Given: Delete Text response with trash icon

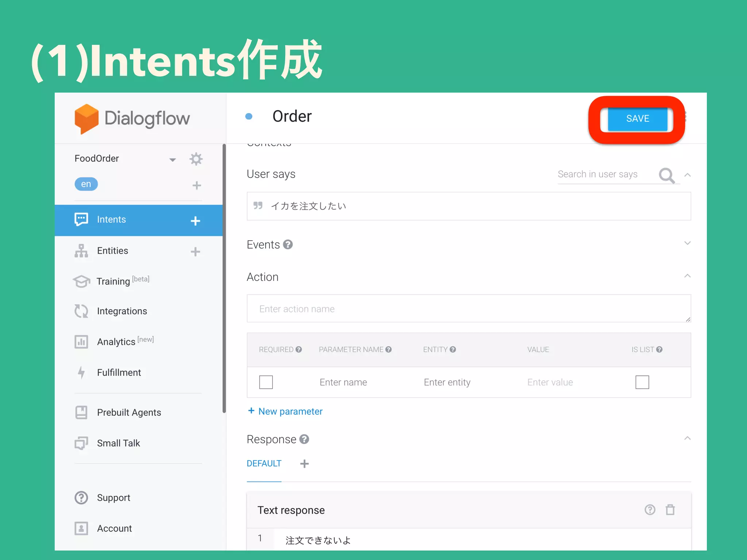Looking at the screenshot, I should point(670,510).
